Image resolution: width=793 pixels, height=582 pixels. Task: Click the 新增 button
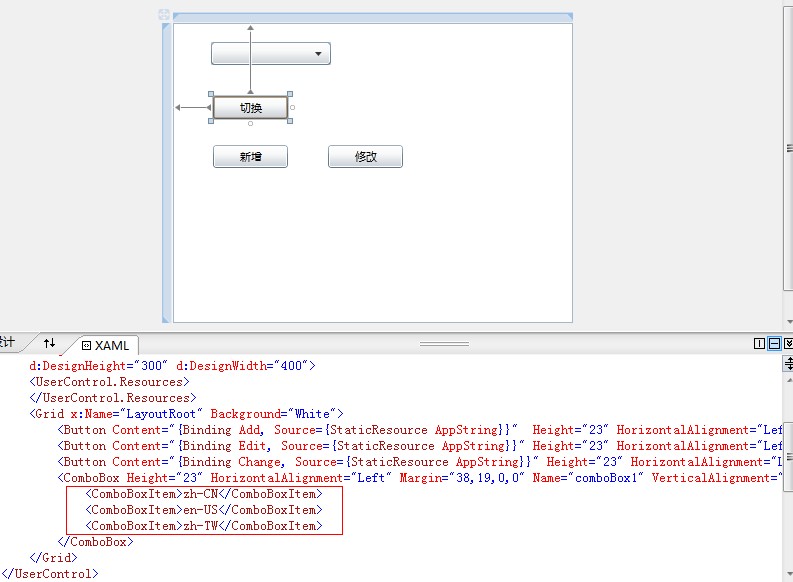click(x=250, y=157)
